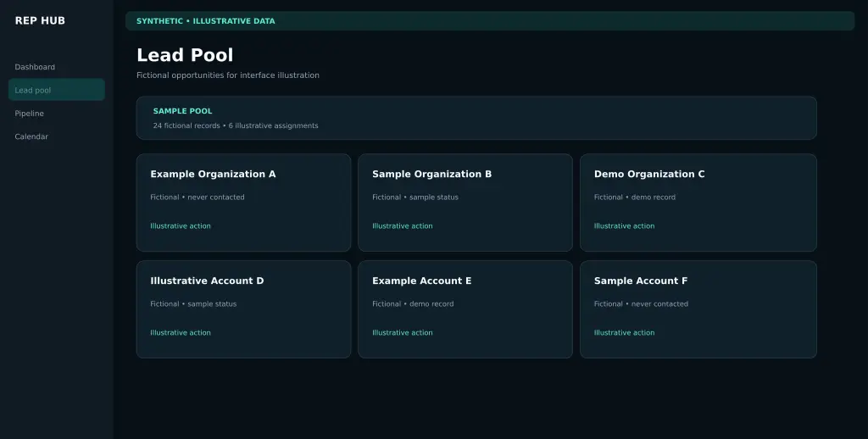
Task: Open the Example Account E card title
Action: [x=422, y=281]
